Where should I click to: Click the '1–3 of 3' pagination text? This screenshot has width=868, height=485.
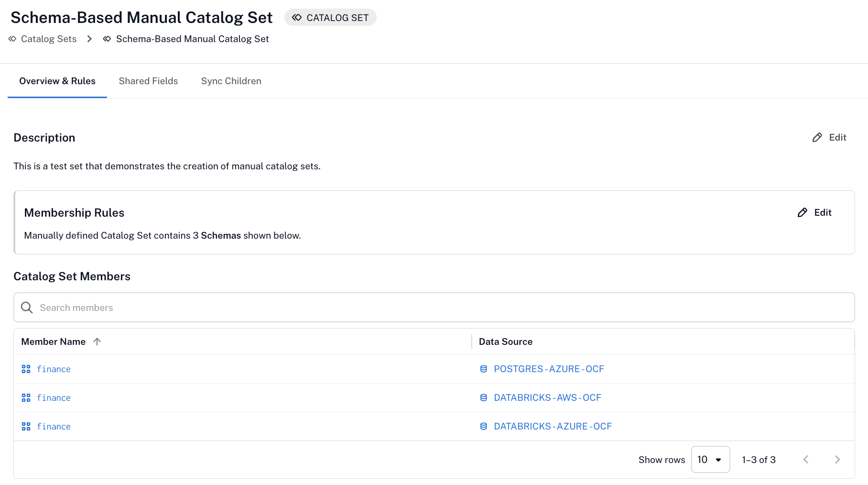pyautogui.click(x=759, y=460)
